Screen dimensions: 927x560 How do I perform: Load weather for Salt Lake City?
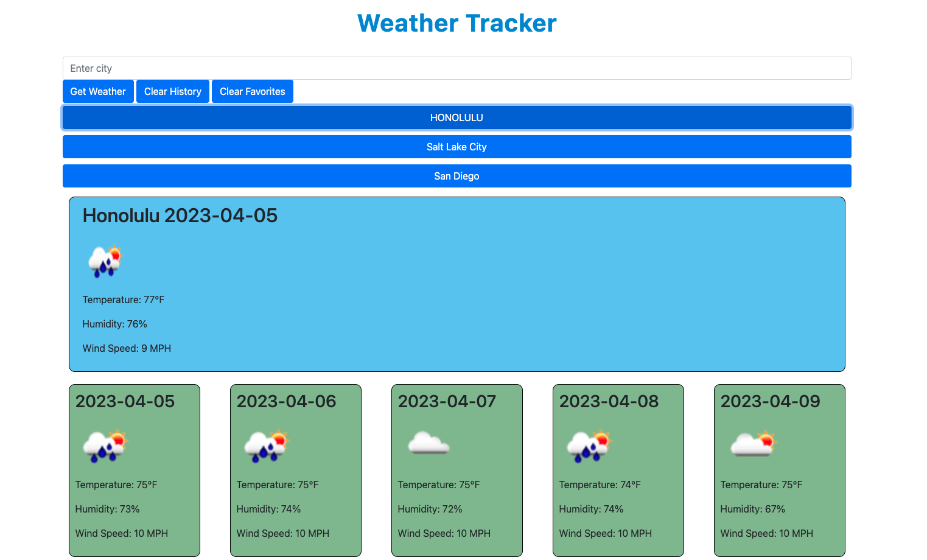(457, 147)
